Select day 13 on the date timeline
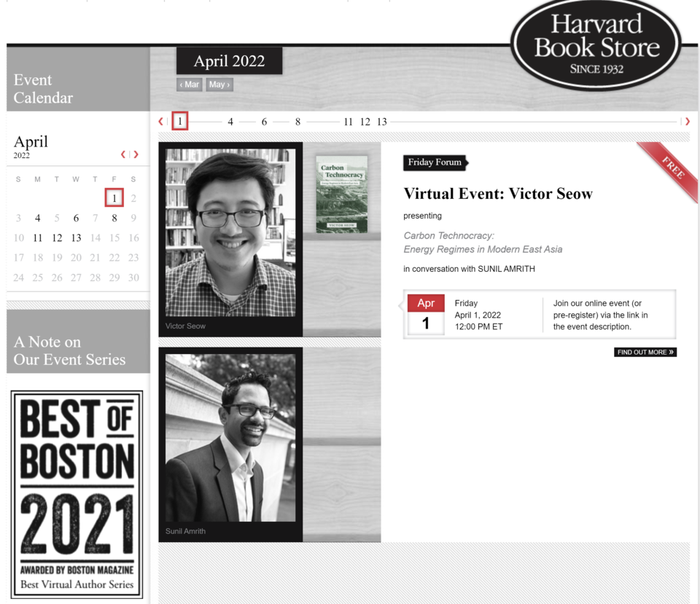 pos(382,122)
